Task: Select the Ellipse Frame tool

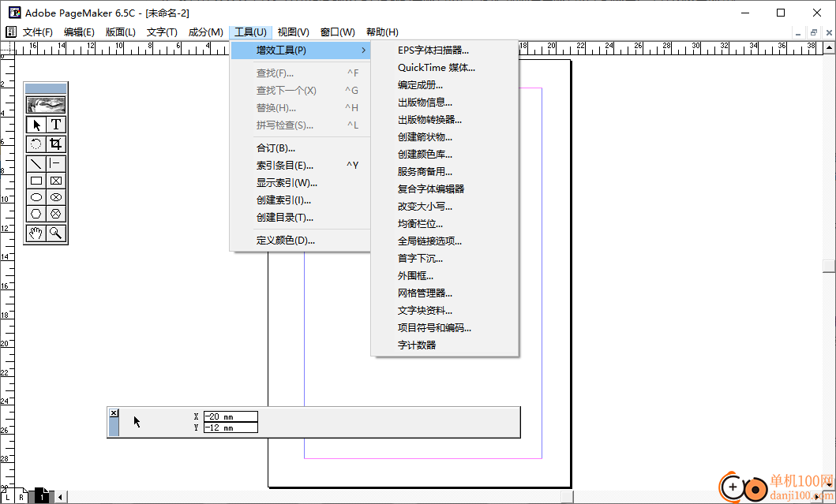Action: (56, 197)
